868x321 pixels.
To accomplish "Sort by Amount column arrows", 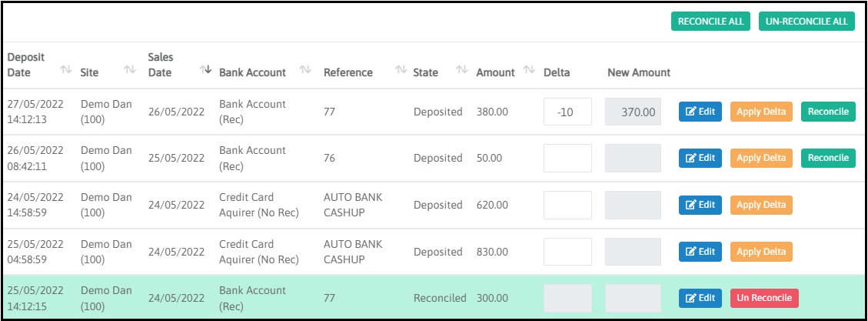I will coord(529,70).
